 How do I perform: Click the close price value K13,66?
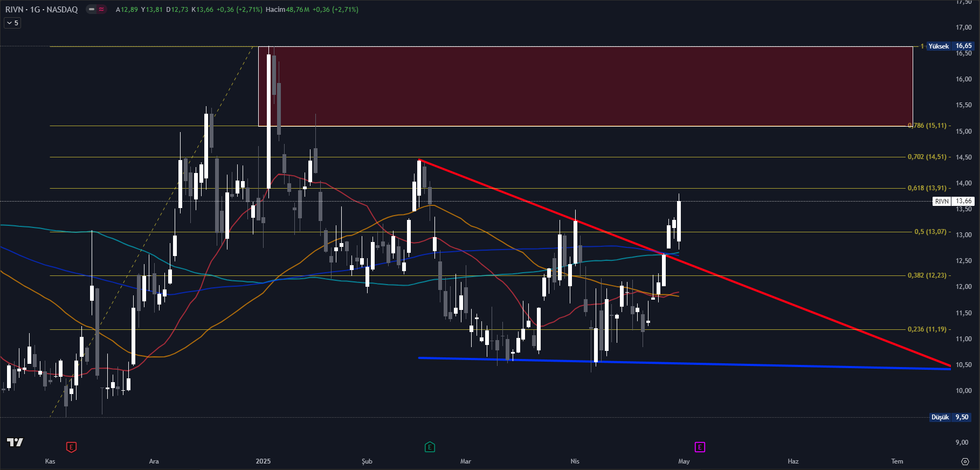(202, 9)
